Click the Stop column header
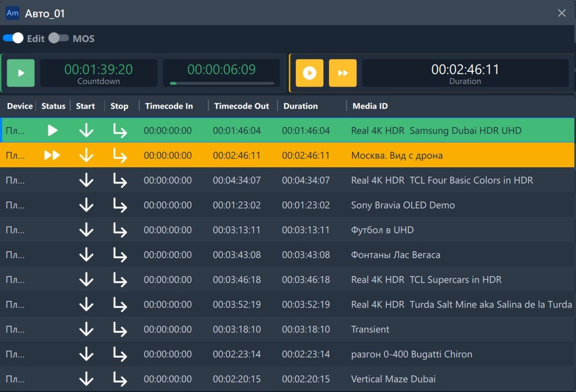The height and width of the screenshot is (392, 576). (119, 106)
